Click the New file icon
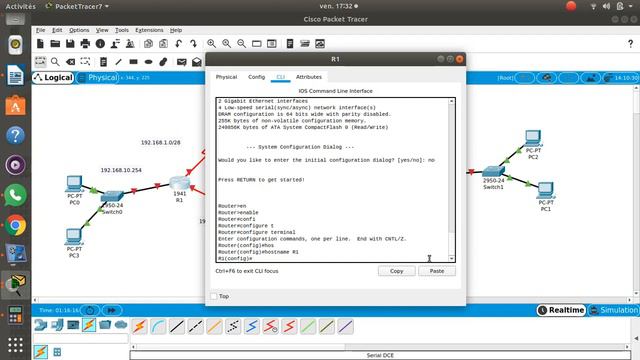640x360 pixels. (40, 44)
